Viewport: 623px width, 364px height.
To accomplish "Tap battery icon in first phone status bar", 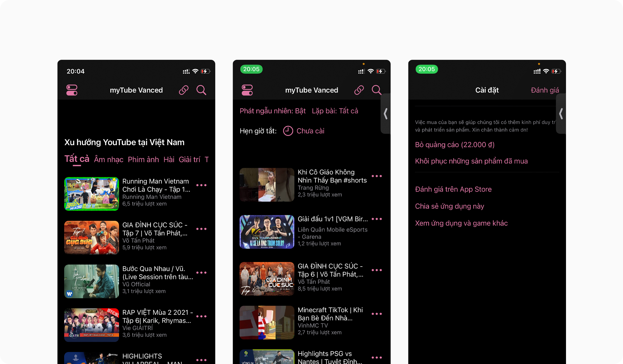I will click(205, 71).
